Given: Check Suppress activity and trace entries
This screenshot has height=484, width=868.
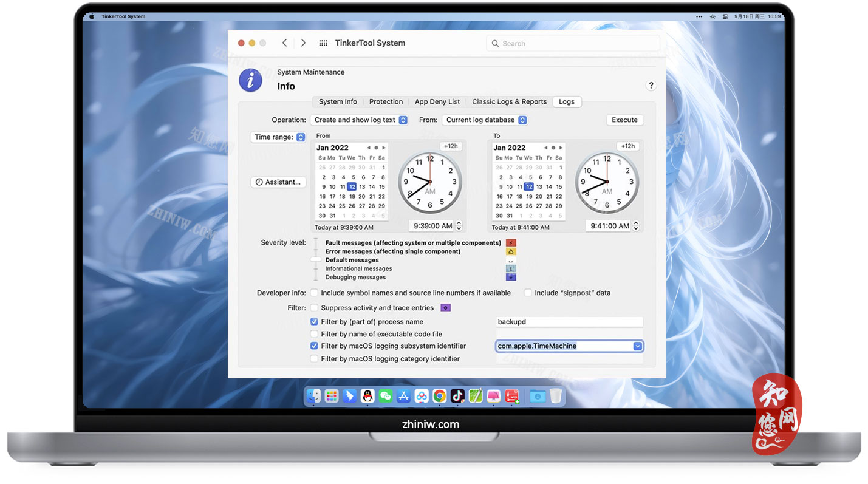Looking at the screenshot, I should [314, 308].
